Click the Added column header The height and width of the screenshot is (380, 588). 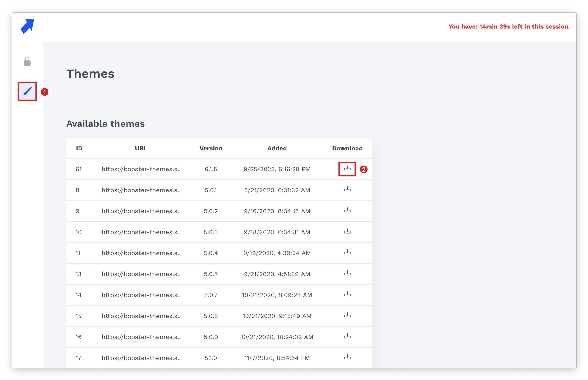tap(277, 148)
